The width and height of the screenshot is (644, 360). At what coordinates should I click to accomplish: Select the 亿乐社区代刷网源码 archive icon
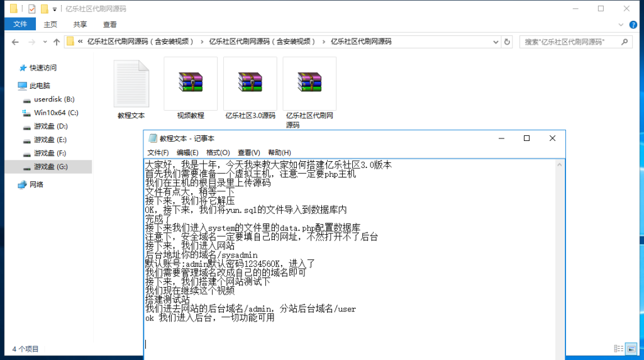coord(309,82)
